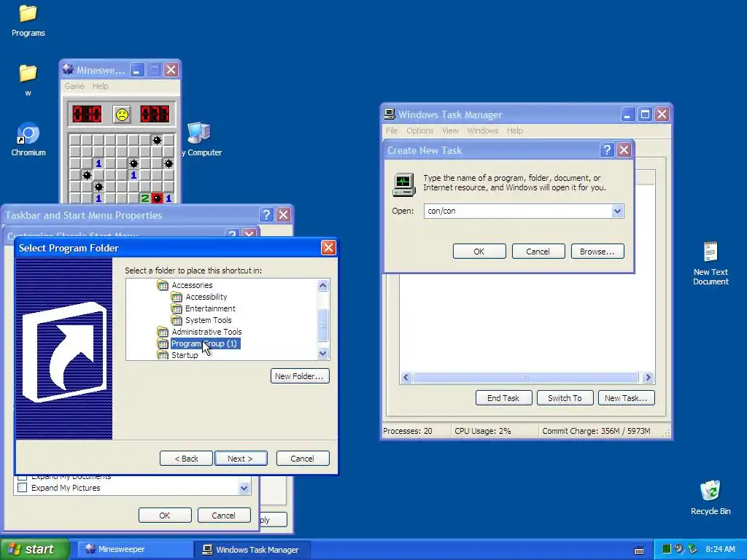The height and width of the screenshot is (560, 747).
Task: Click the Browse... button
Action: pos(597,252)
